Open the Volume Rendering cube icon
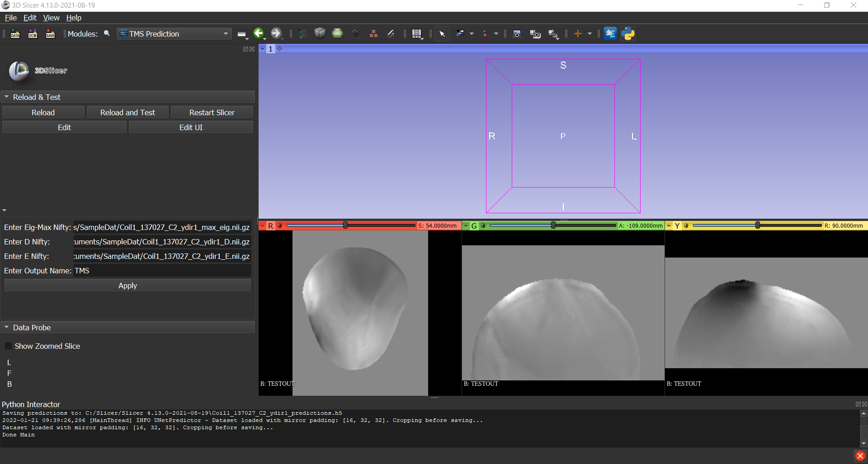The width and height of the screenshot is (868, 464). point(320,33)
